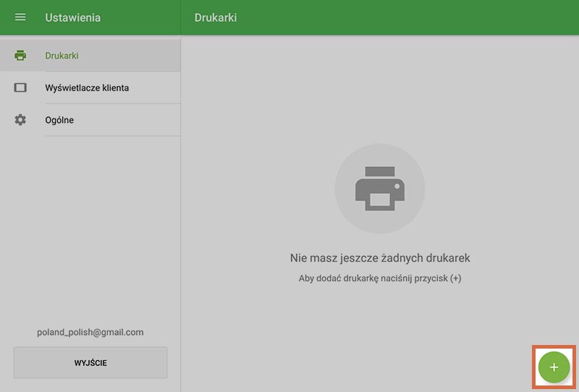Image resolution: width=579 pixels, height=392 pixels.
Task: Click the Drukarki heading in the top bar
Action: 216,17
